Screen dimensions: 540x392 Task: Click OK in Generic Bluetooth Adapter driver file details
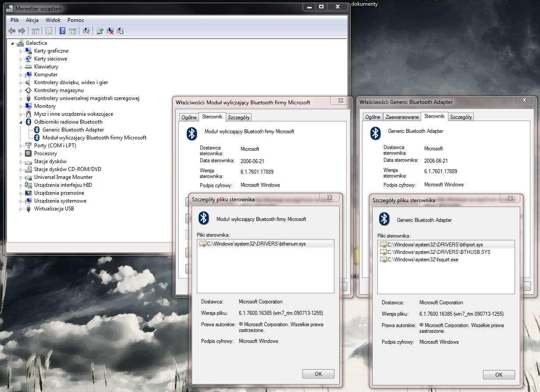pyautogui.click(x=499, y=375)
